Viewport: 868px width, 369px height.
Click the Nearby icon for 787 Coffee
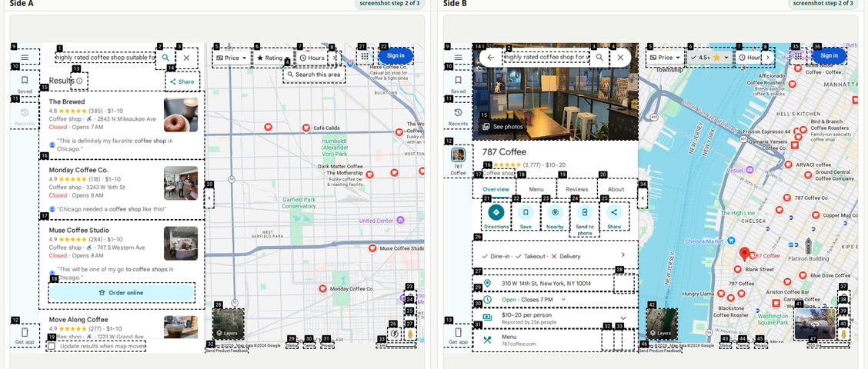(x=556, y=212)
